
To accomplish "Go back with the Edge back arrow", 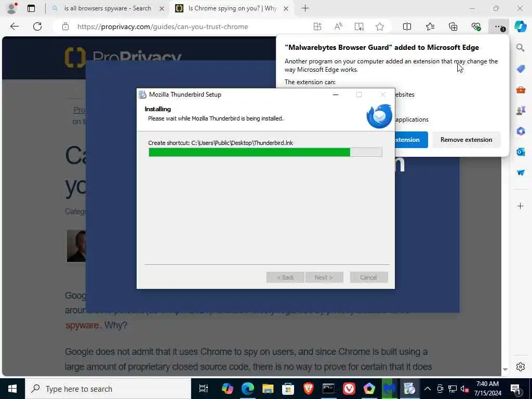I will click(x=14, y=26).
